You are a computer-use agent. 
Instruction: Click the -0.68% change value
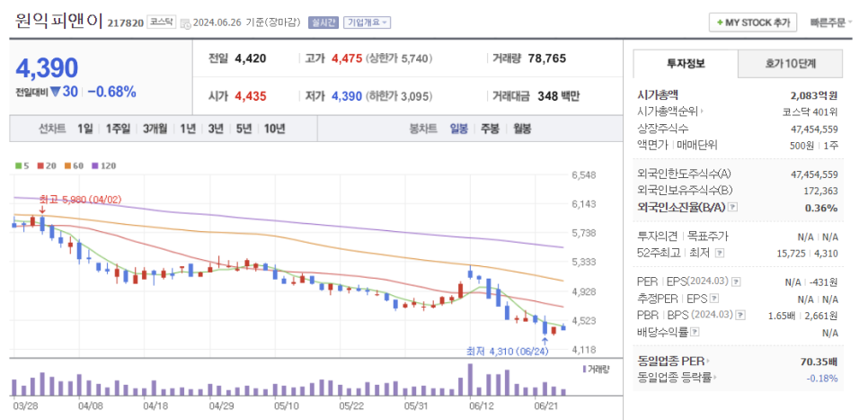click(x=111, y=92)
